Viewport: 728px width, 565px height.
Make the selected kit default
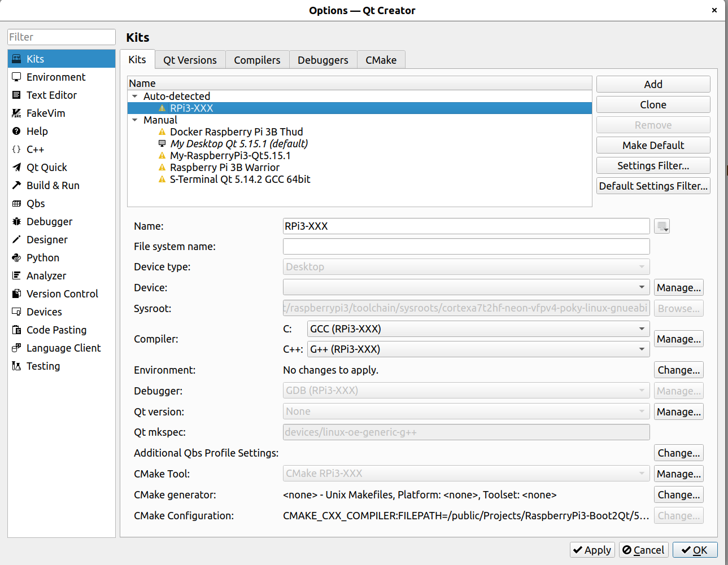[653, 145]
